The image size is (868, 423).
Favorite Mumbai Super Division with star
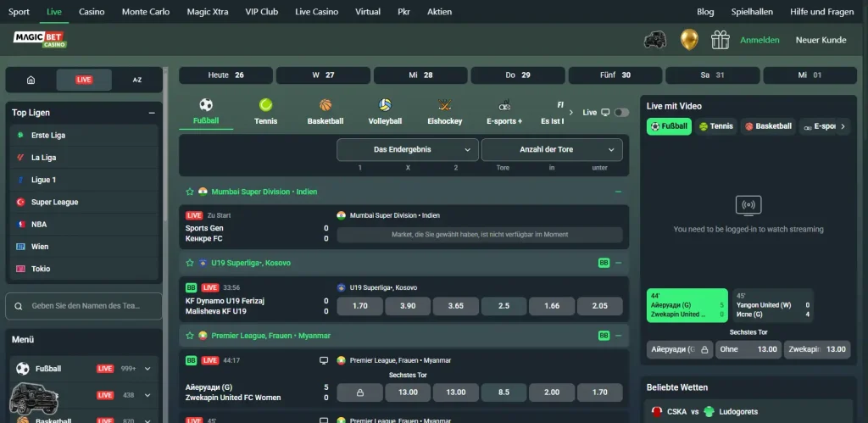point(190,192)
